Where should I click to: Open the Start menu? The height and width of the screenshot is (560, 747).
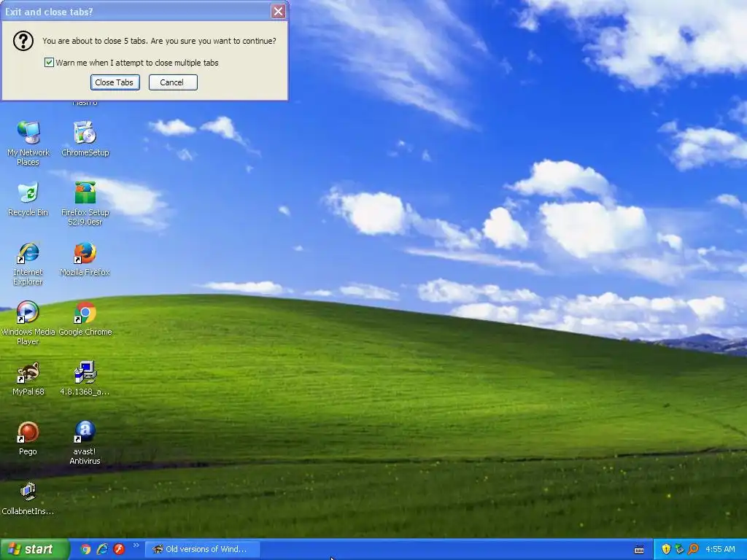click(x=34, y=549)
